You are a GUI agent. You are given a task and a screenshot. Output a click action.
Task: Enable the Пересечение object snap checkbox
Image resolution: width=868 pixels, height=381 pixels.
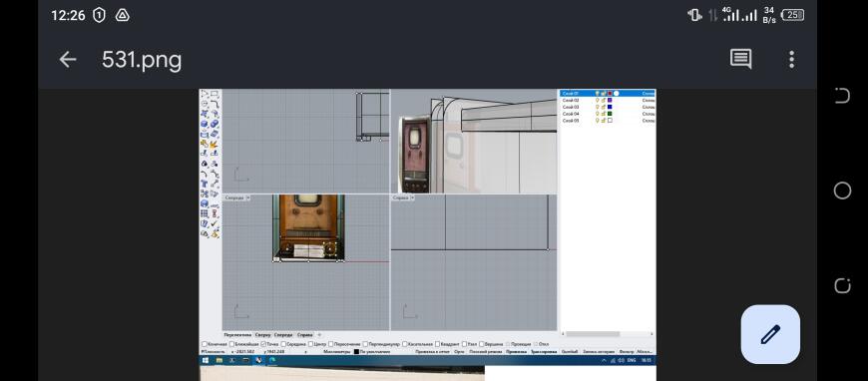click(x=331, y=344)
